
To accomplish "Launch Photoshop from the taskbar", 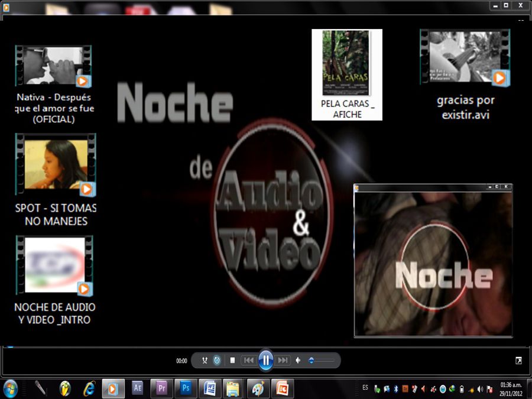I will click(x=186, y=388).
